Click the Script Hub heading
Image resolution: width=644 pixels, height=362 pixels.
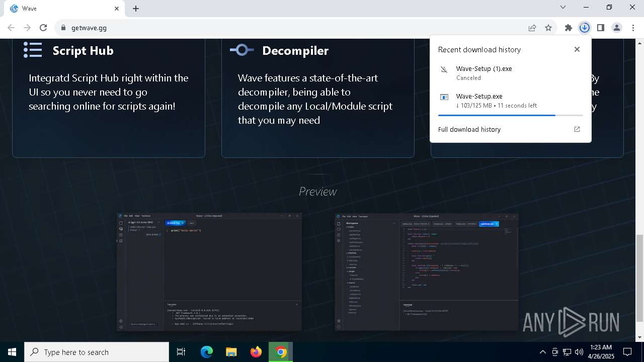(83, 50)
